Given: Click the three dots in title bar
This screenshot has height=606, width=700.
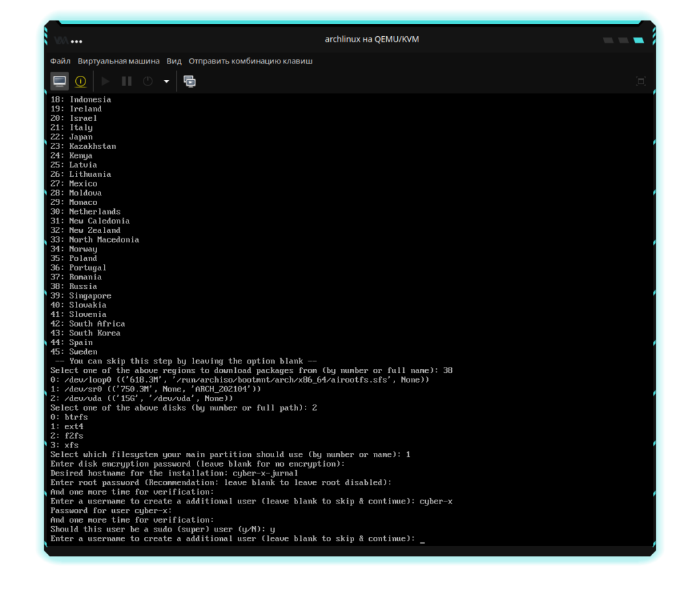Looking at the screenshot, I should (77, 40).
